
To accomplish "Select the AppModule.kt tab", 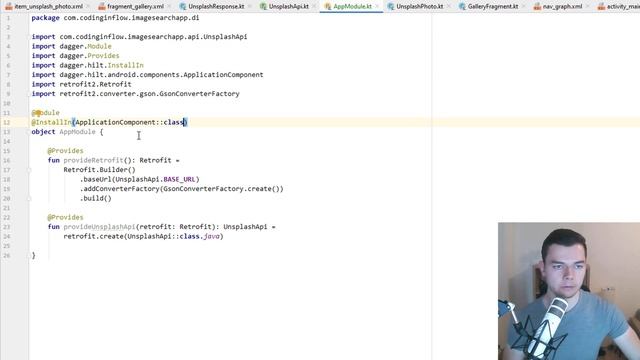I will (352, 7).
